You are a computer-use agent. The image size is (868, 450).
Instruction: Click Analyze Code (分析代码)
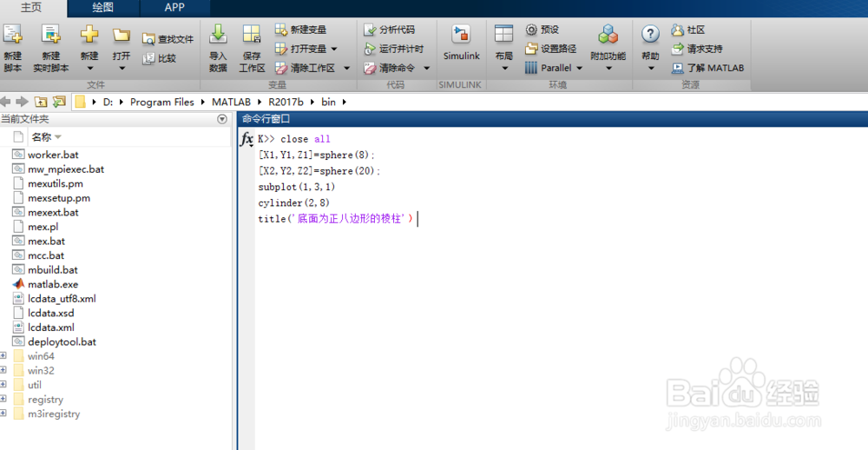(x=389, y=30)
